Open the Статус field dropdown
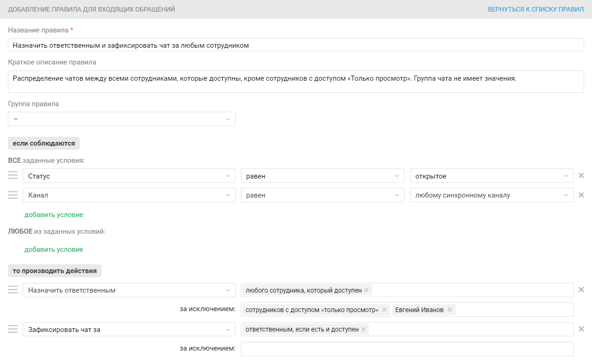This screenshot has height=364, width=592. pos(129,176)
